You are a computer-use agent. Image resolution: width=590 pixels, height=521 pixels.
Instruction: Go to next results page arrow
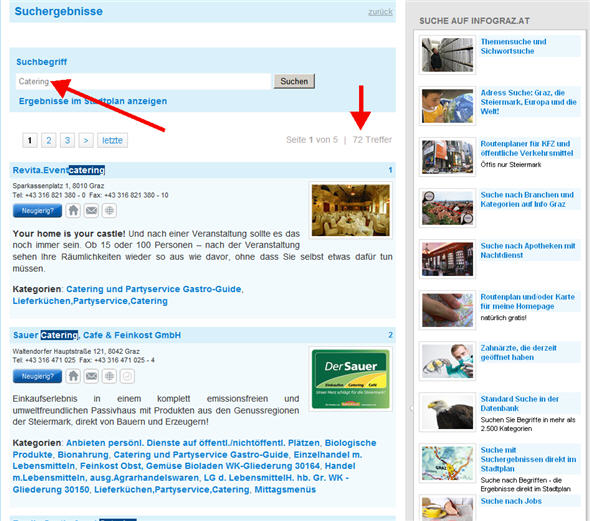tap(86, 140)
